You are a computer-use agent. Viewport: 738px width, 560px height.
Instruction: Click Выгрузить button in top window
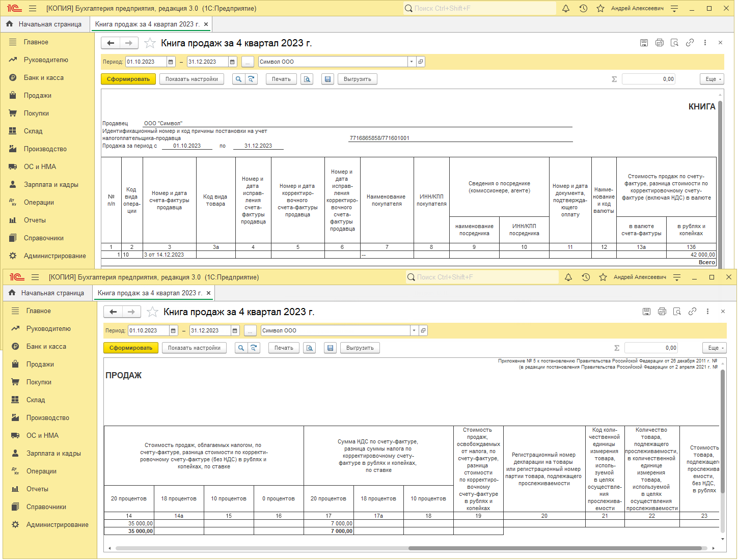click(x=358, y=79)
